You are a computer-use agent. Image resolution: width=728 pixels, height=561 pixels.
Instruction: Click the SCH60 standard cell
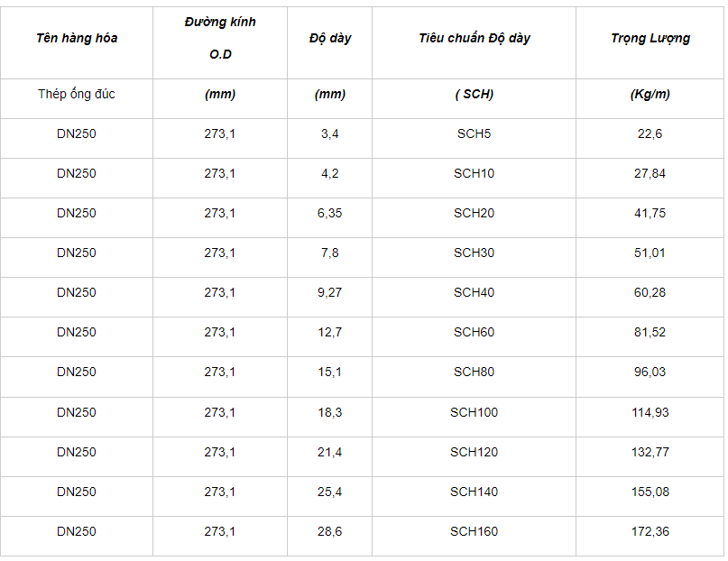(x=474, y=332)
